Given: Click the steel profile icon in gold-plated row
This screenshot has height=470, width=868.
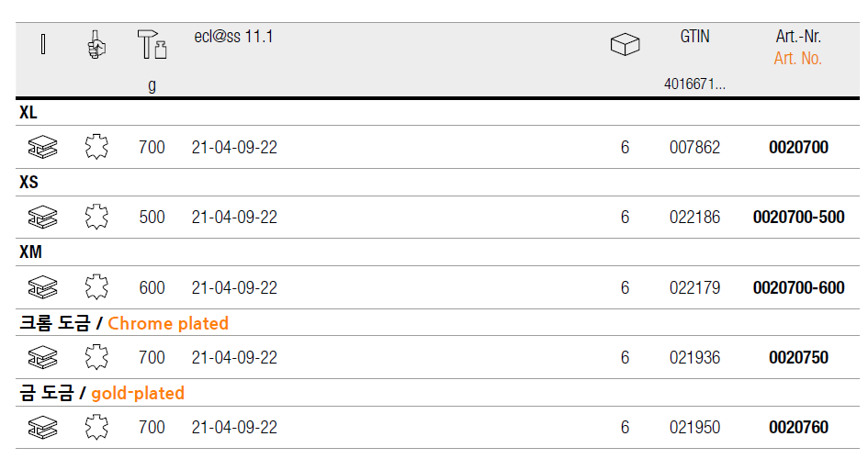Looking at the screenshot, I should [42, 427].
